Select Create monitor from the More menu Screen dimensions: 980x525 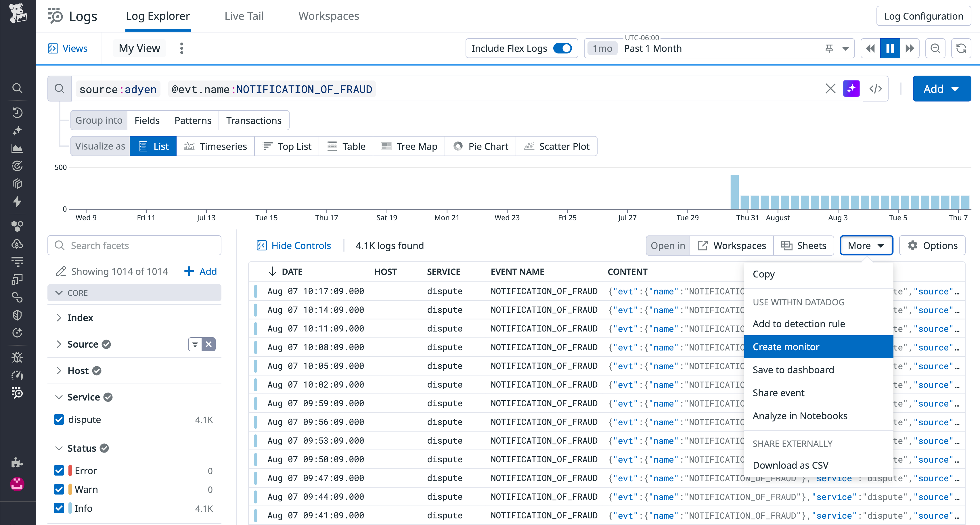786,346
